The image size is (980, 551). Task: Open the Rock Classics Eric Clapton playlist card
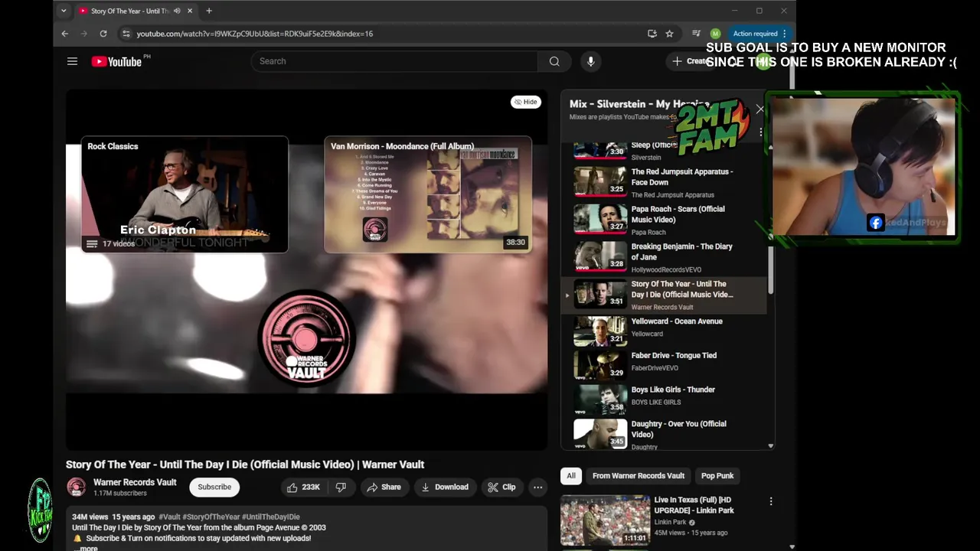click(185, 194)
